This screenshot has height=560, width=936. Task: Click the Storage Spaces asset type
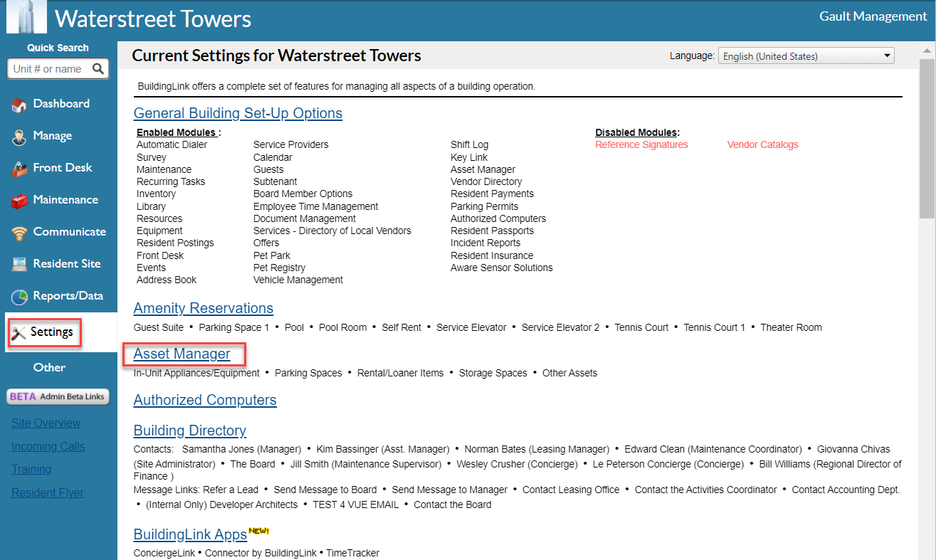[x=493, y=373]
